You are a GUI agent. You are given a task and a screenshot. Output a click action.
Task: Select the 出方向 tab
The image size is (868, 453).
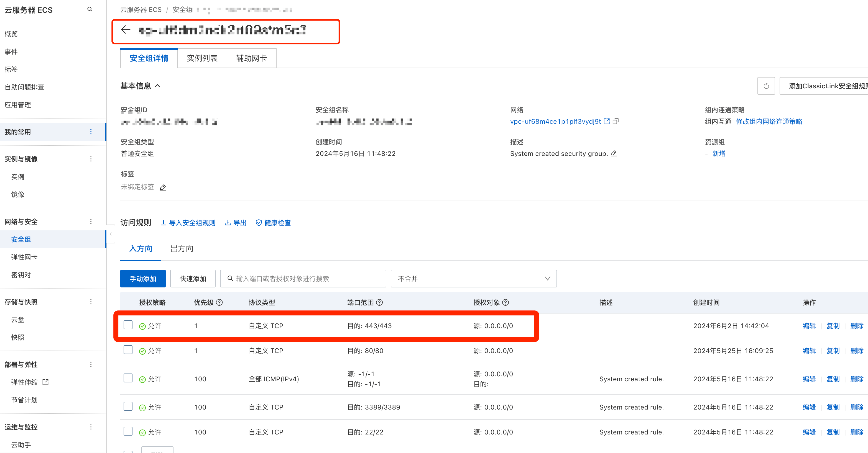click(182, 249)
